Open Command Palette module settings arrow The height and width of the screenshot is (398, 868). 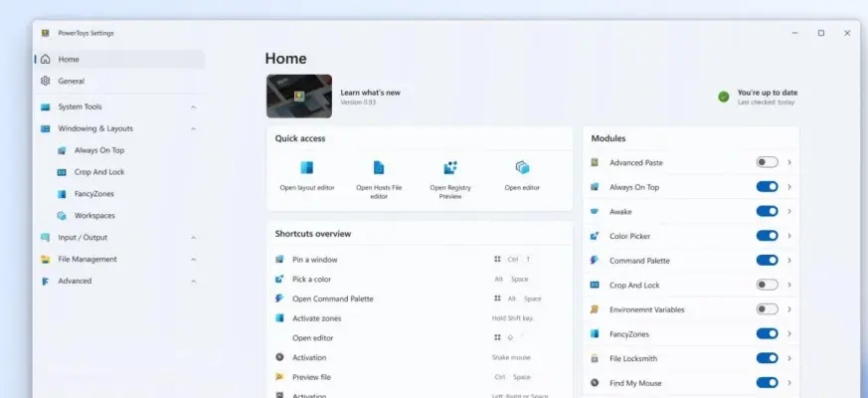pos(789,261)
